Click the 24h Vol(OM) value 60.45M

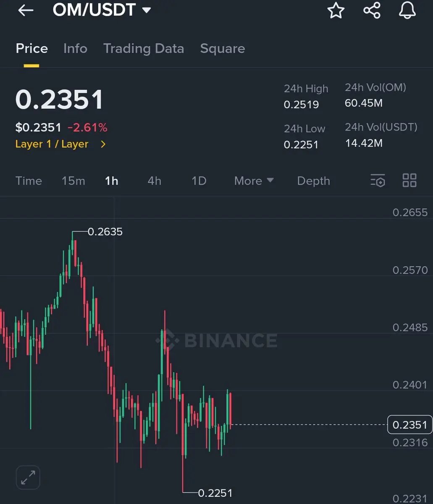pyautogui.click(x=364, y=103)
